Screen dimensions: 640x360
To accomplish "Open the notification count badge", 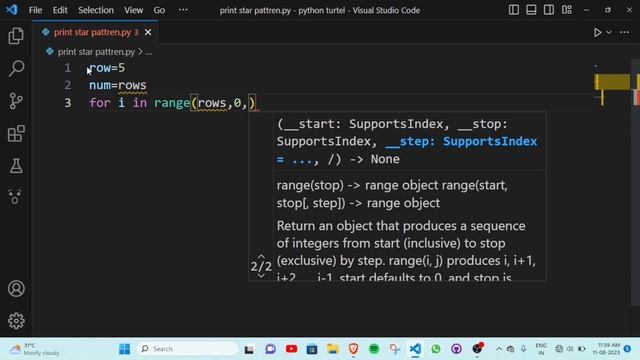I will pyautogui.click(x=627, y=349).
